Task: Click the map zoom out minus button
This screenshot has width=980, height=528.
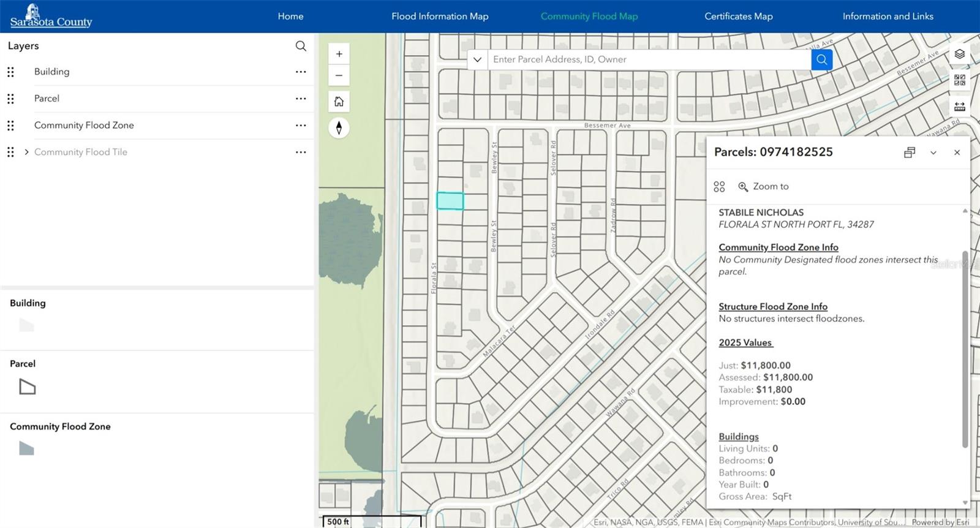Action: (339, 76)
